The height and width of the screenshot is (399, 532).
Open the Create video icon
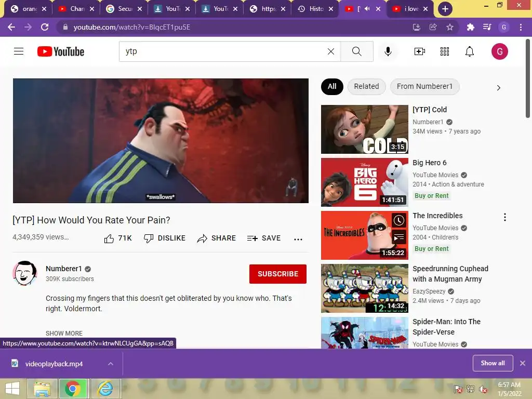[x=420, y=51]
